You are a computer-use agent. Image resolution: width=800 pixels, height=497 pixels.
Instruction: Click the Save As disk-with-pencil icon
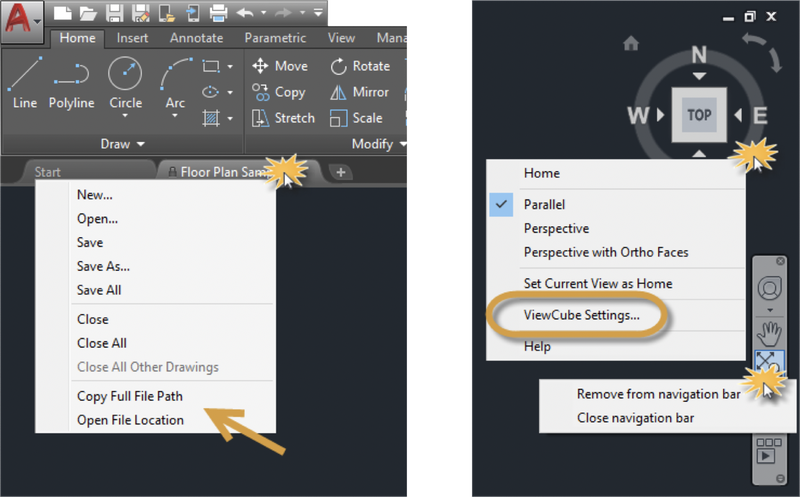(140, 13)
